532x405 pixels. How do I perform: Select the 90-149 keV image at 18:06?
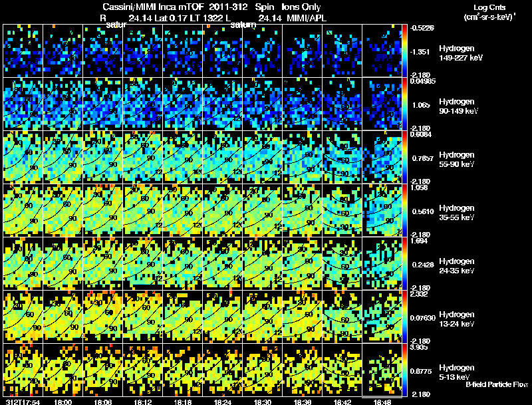pyautogui.click(x=103, y=104)
